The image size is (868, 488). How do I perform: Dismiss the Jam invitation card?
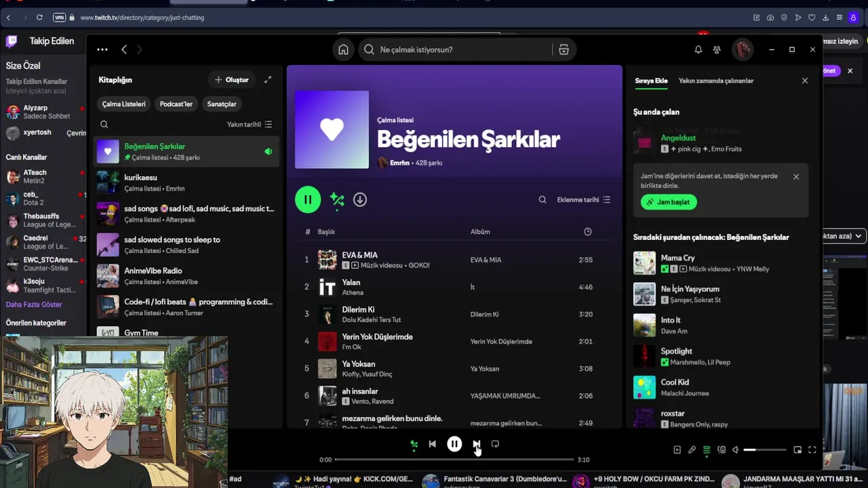[x=796, y=177]
